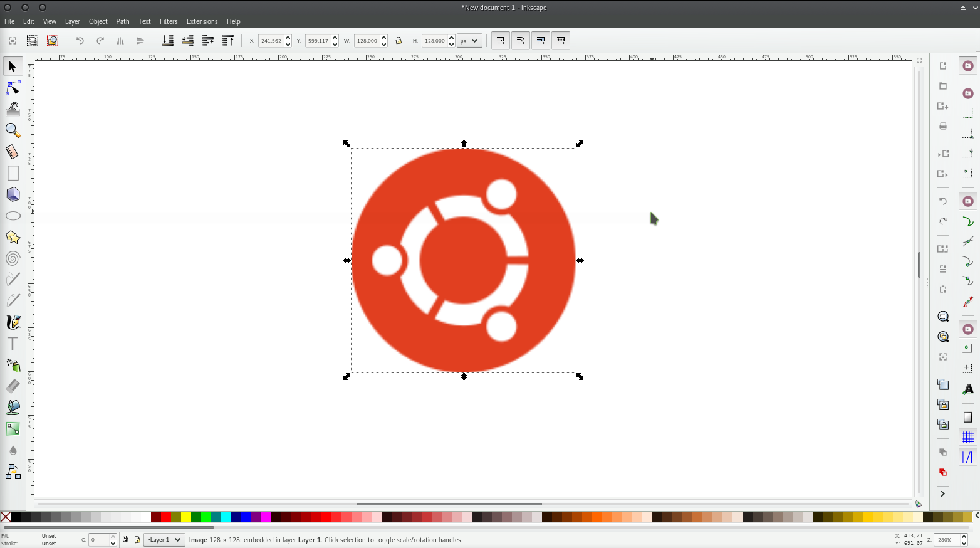The width and height of the screenshot is (980, 548).
Task: Increase the X position with the up arrow
Action: point(288,38)
